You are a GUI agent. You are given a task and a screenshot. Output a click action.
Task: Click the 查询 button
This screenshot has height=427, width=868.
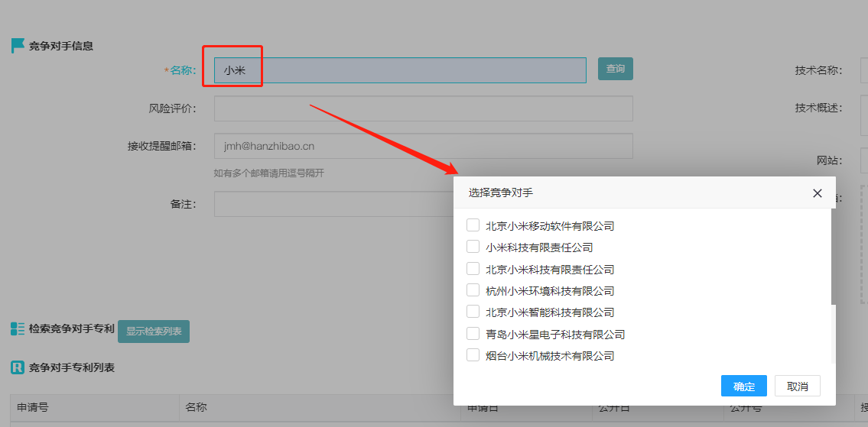click(x=615, y=70)
